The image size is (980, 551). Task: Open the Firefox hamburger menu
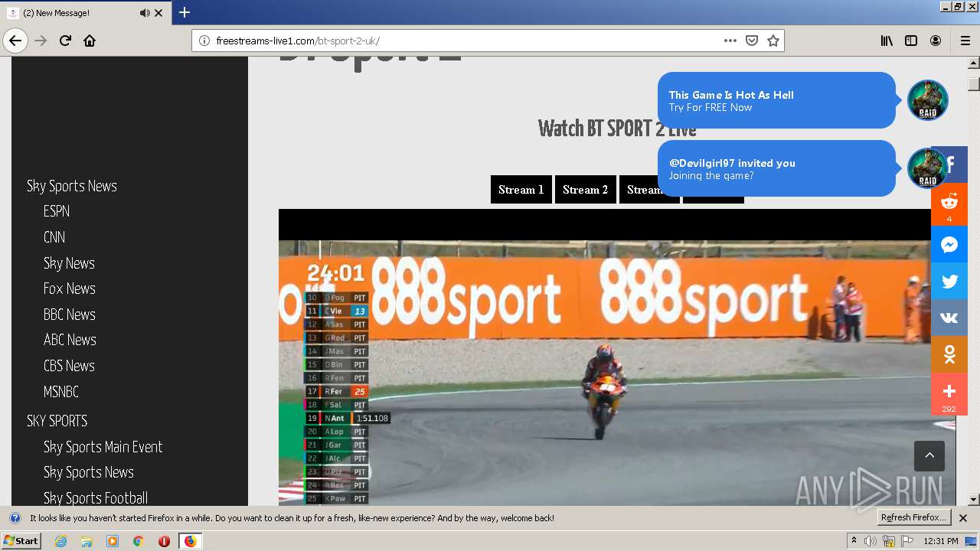(965, 41)
